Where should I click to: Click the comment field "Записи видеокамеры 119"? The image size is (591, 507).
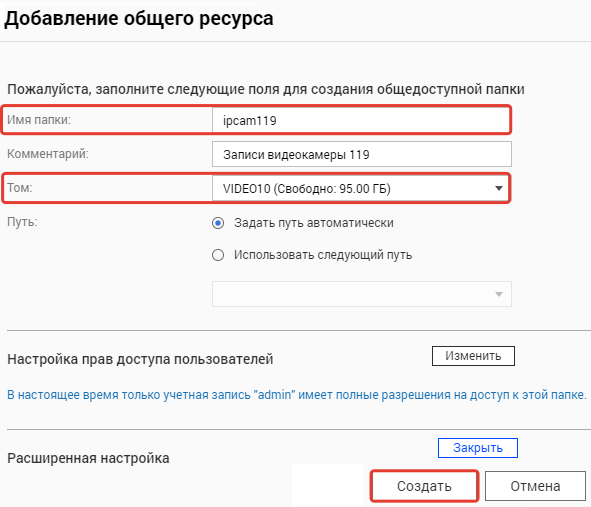pos(362,154)
